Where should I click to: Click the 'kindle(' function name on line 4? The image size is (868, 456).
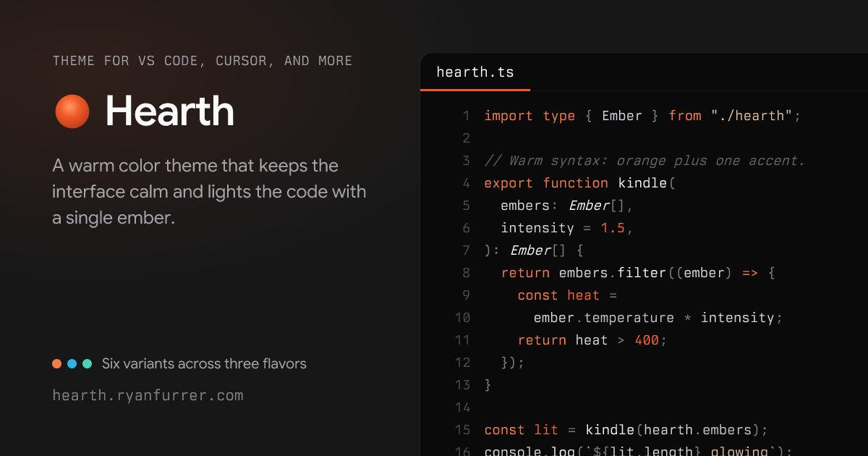646,183
